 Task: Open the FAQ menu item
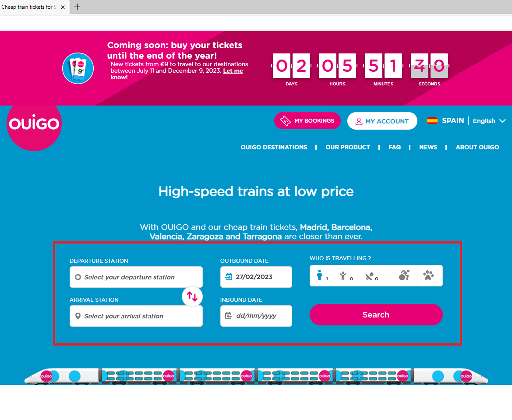point(395,147)
